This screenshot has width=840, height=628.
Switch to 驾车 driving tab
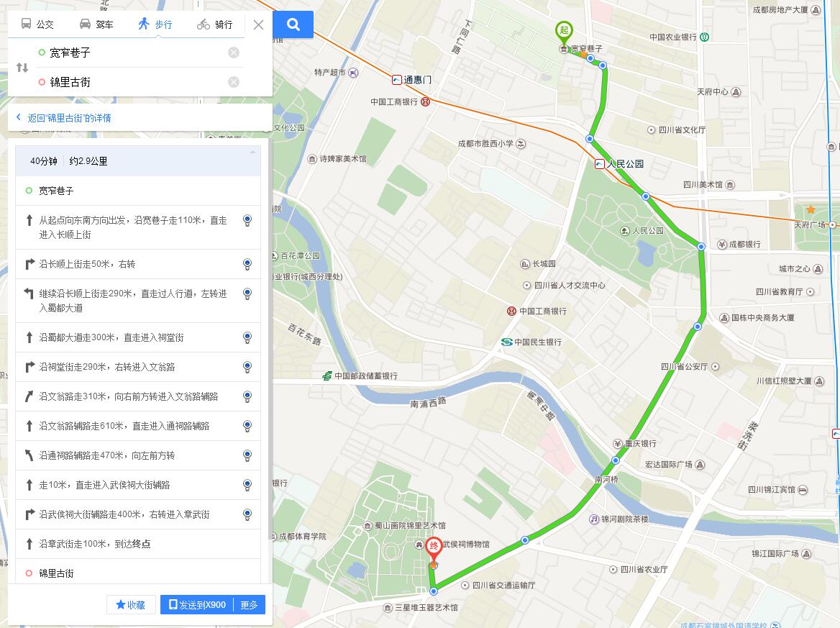pos(96,24)
